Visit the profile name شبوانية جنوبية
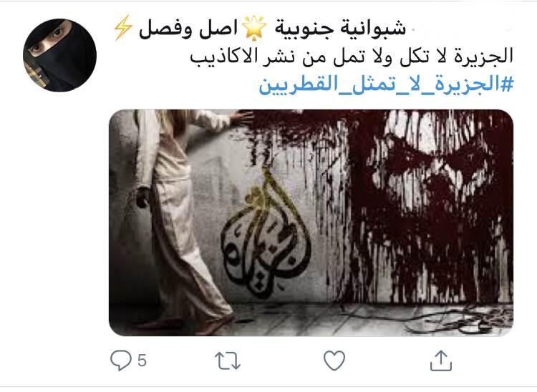This screenshot has height=392, width=537. click(340, 29)
